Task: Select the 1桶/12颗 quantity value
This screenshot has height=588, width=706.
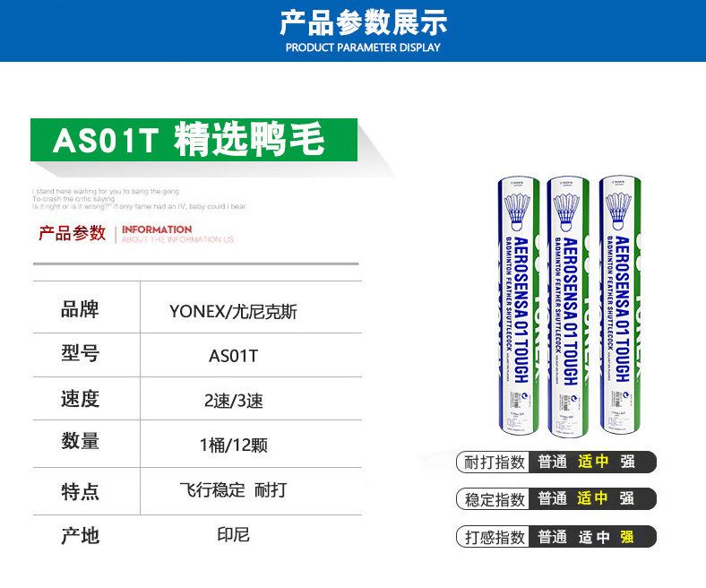Action: pos(233,445)
